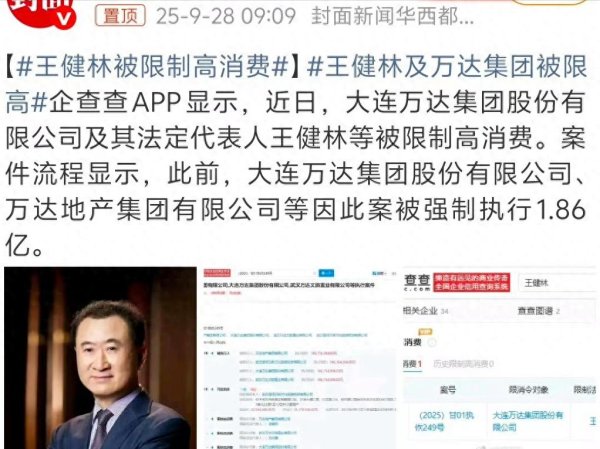
Task: Select the 消费 1 tab
Action: [x=412, y=364]
